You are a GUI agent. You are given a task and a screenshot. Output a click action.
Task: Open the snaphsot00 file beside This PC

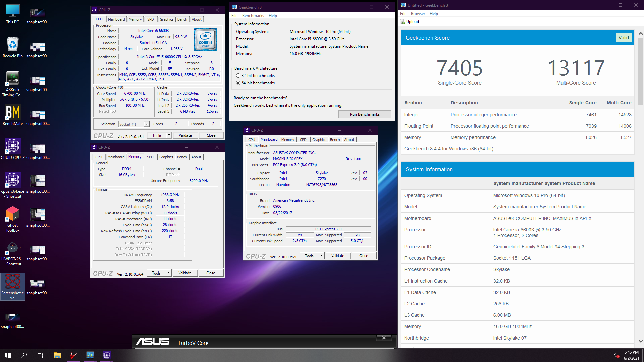point(38,16)
